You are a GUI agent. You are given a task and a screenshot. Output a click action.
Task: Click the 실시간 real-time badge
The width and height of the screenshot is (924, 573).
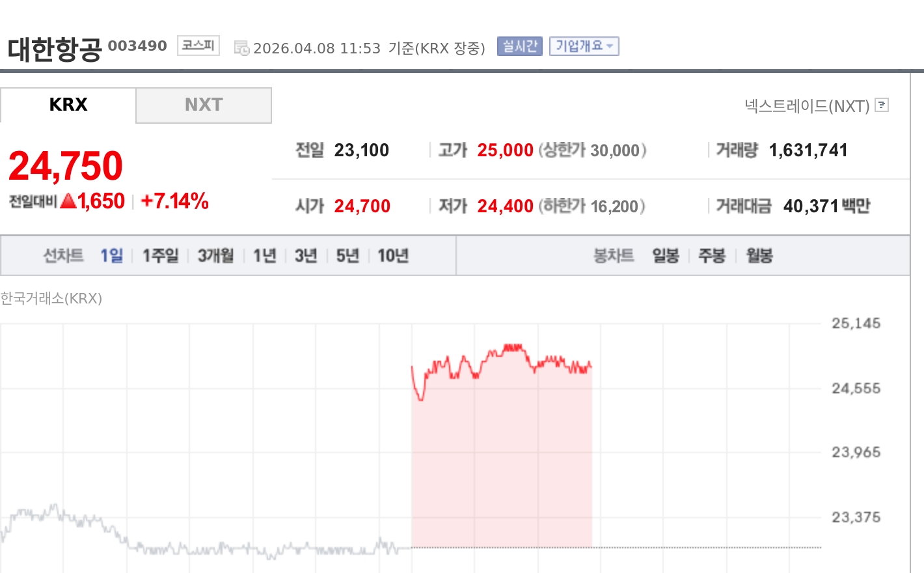(x=519, y=46)
